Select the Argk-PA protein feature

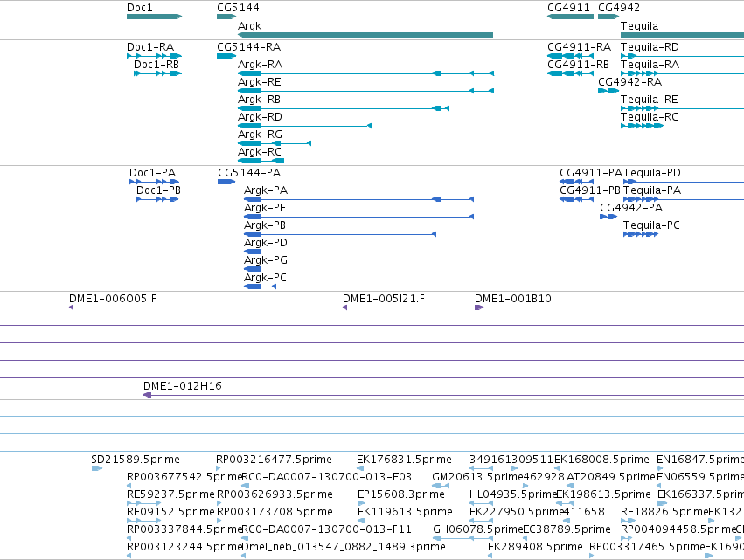pos(358,199)
